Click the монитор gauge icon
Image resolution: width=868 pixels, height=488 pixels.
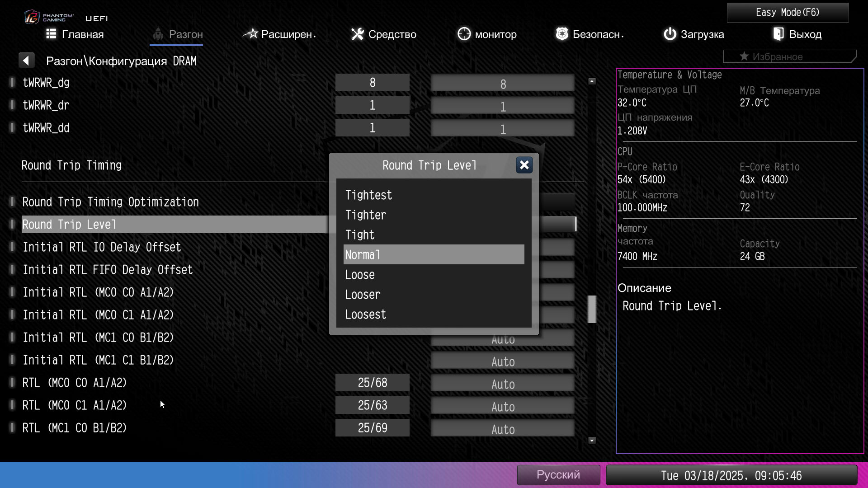point(464,34)
